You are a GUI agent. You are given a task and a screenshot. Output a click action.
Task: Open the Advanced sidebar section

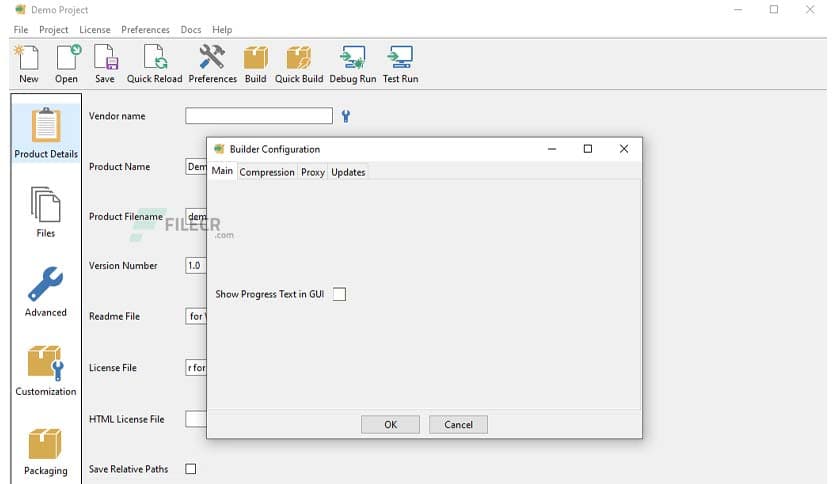pos(46,291)
